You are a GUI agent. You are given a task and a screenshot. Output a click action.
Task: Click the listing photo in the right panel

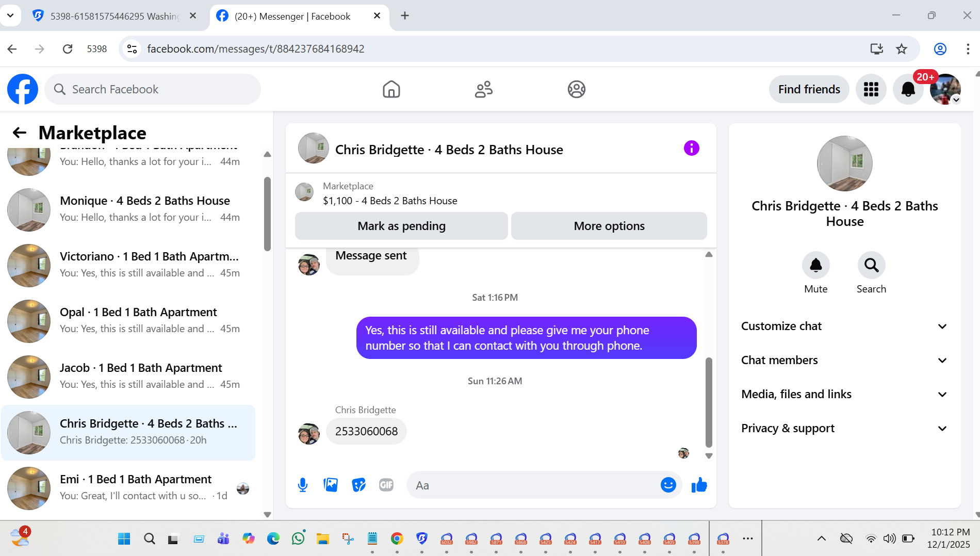pyautogui.click(x=845, y=163)
